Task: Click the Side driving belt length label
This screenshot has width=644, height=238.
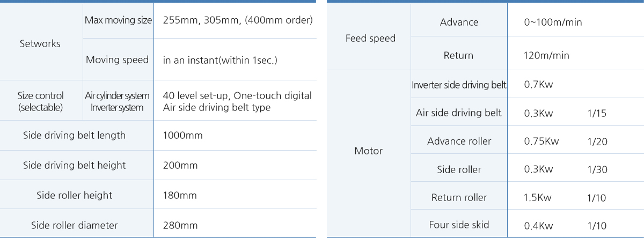Action: [74, 136]
